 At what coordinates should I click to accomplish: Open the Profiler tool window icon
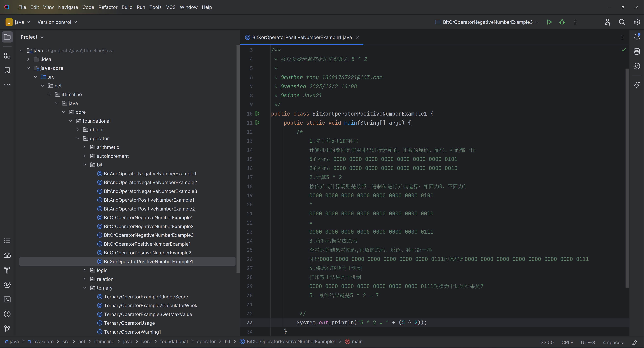click(x=7, y=255)
